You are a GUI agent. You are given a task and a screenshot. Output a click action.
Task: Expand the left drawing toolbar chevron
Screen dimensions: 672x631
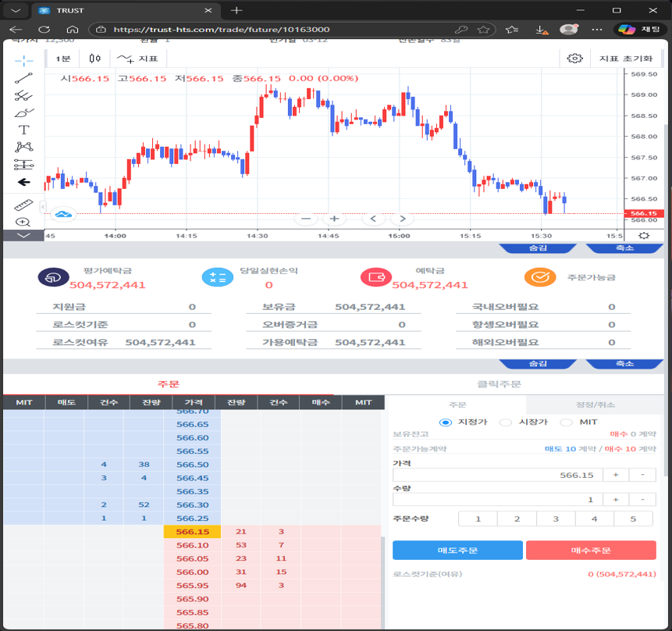pyautogui.click(x=23, y=235)
